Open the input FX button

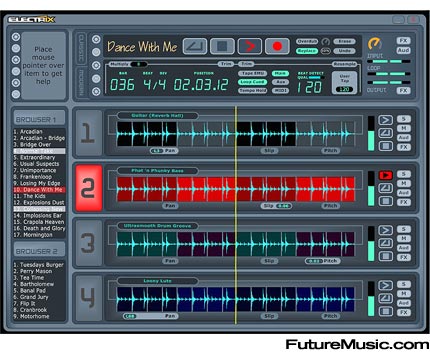[x=403, y=41]
